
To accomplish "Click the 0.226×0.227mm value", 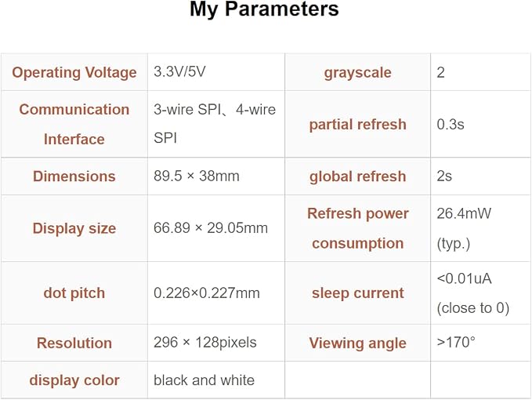I will click(x=207, y=293).
